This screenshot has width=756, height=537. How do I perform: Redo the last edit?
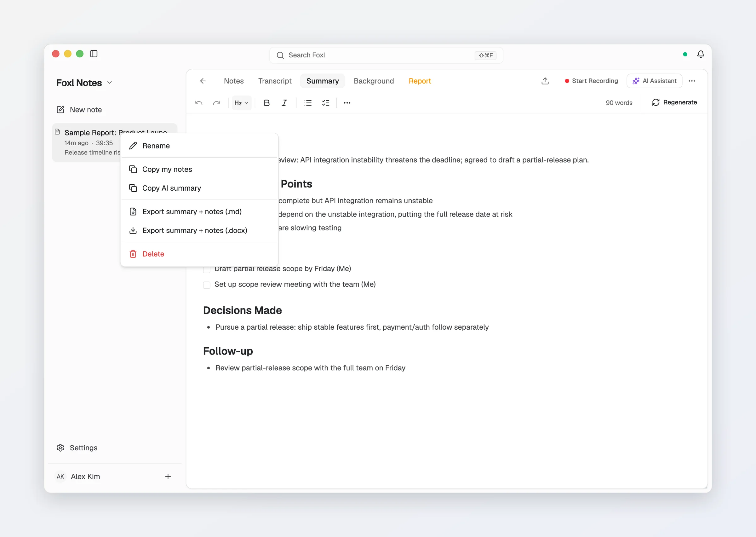pyautogui.click(x=216, y=103)
